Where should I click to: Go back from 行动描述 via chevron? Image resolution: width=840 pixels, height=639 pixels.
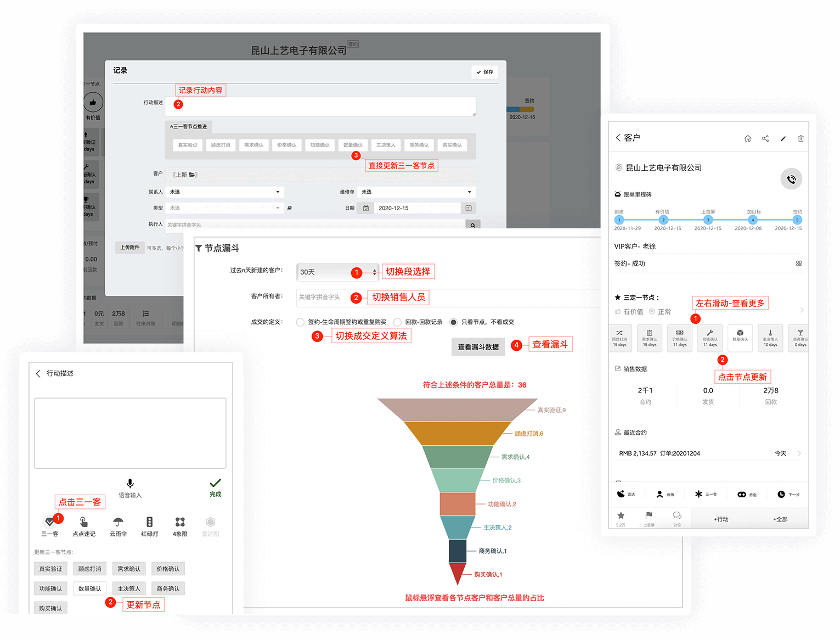(38, 373)
